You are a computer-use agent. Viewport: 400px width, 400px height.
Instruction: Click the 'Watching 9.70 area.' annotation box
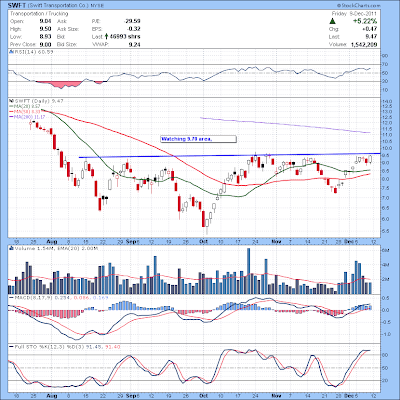click(198, 139)
